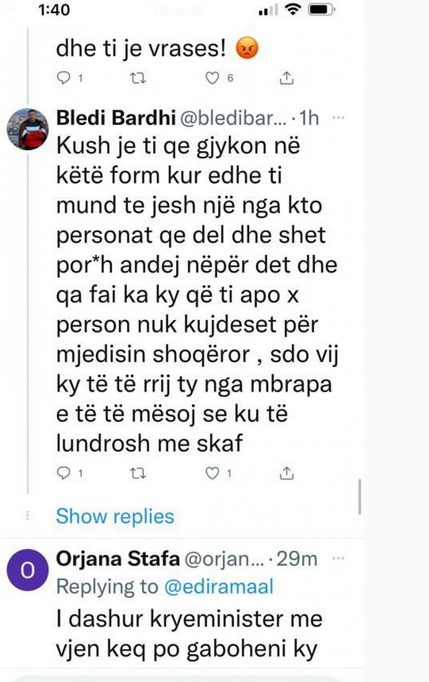Tap the vertical scrollbar indicator
Screen dimensions: 429x682
click(x=360, y=497)
